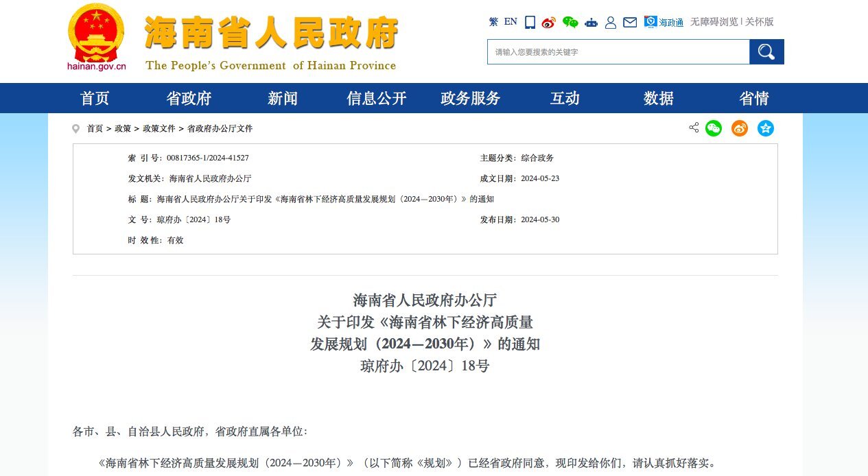
Task: Open the Weibo icon in the header
Action: coord(548,22)
